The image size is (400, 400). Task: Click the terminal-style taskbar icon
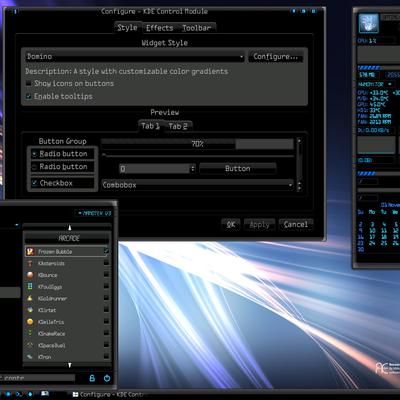19,394
